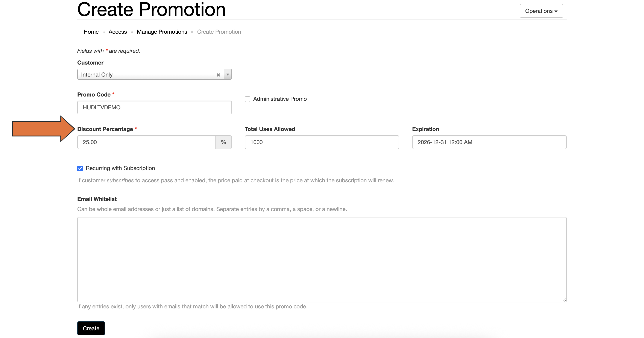Screen dimensions: 644x338
Task: Click the percent sign addon
Action: 223,142
